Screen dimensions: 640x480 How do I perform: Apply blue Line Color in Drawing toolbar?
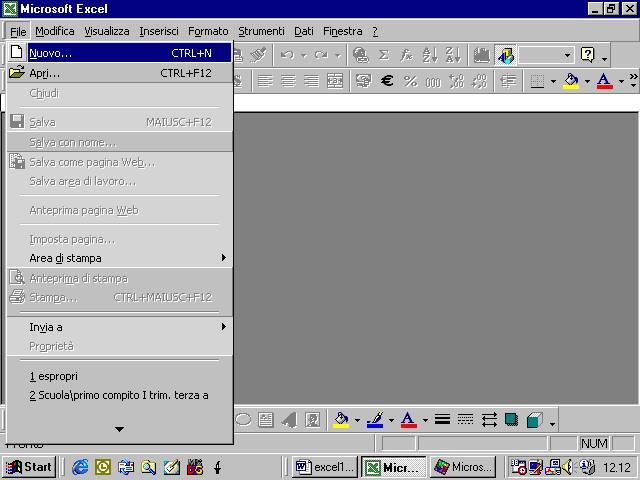pyautogui.click(x=375, y=420)
